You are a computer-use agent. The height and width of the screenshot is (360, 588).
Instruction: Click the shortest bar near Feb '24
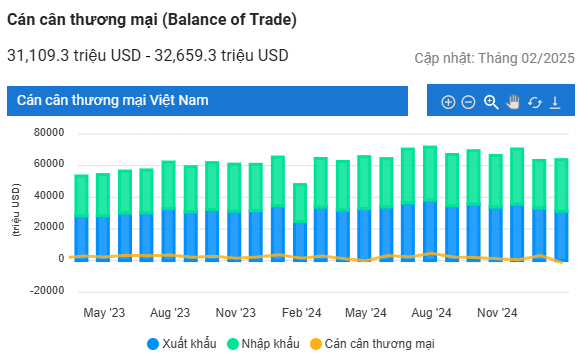pyautogui.click(x=300, y=222)
